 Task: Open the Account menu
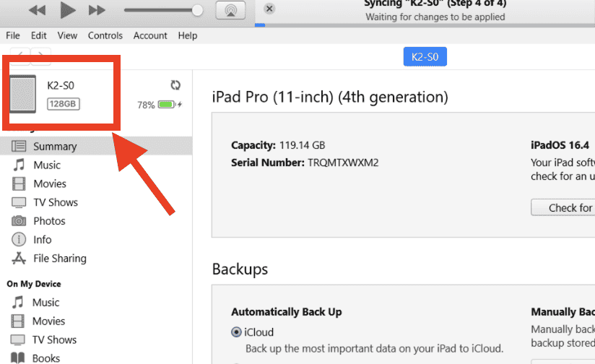(x=150, y=35)
